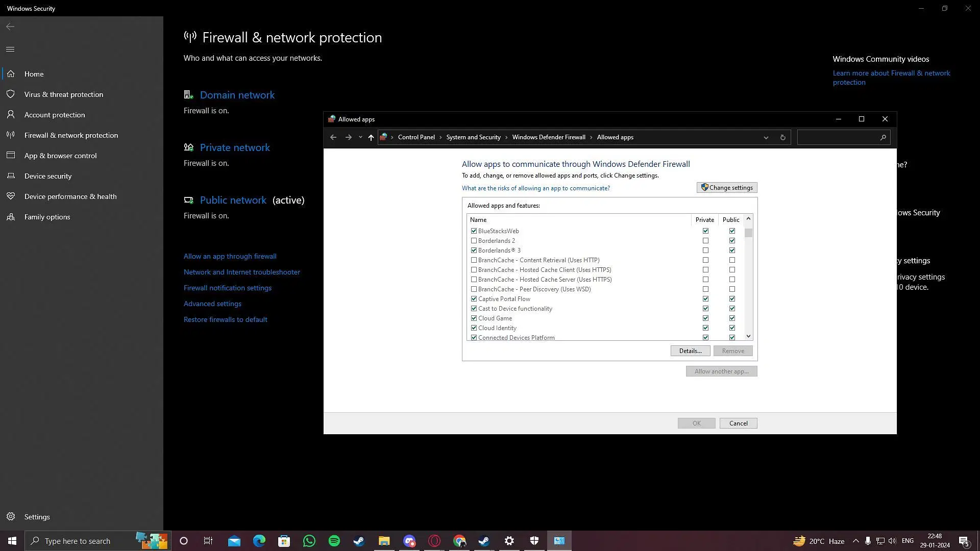Screen dimensions: 980x551
Task: Open Google Chrome from taskbar
Action: click(459, 541)
